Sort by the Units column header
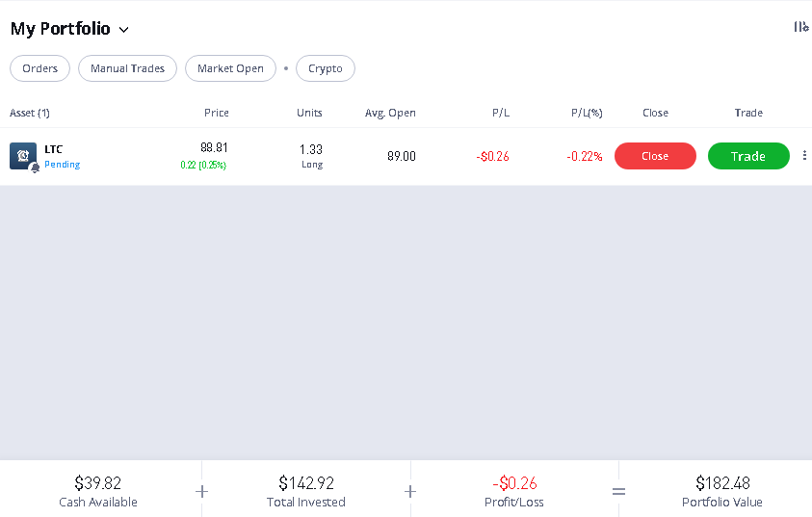 coord(309,113)
